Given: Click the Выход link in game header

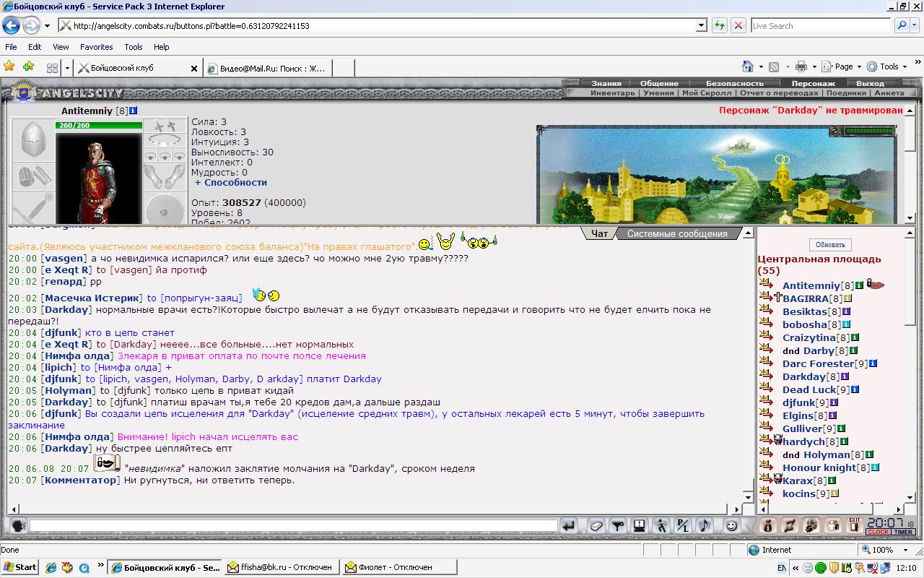Looking at the screenshot, I should pyautogui.click(x=869, y=83).
